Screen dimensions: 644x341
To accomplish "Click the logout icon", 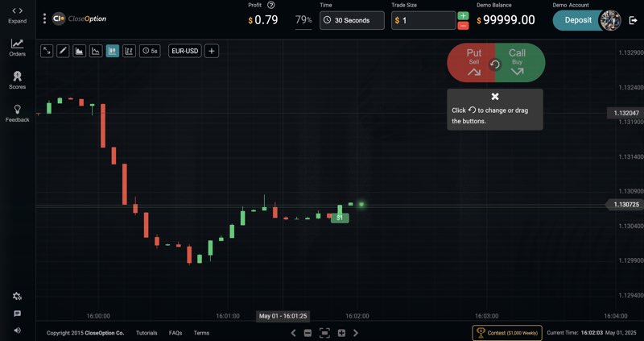I will (x=633, y=20).
